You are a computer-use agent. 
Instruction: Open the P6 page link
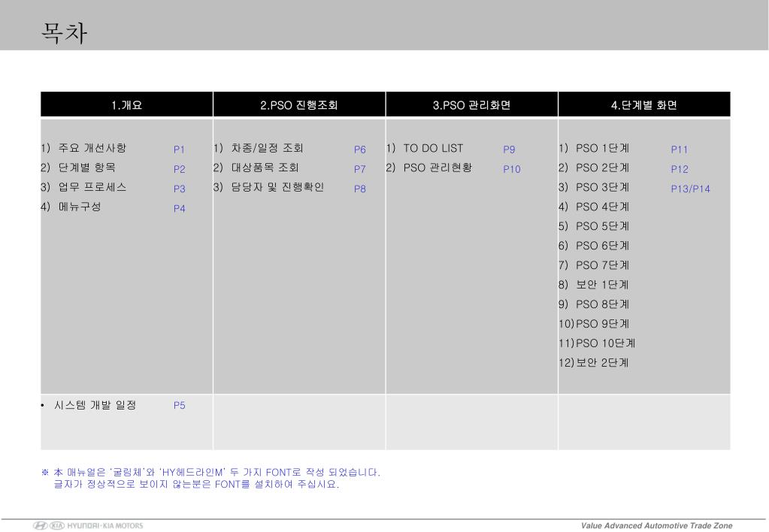pyautogui.click(x=359, y=149)
